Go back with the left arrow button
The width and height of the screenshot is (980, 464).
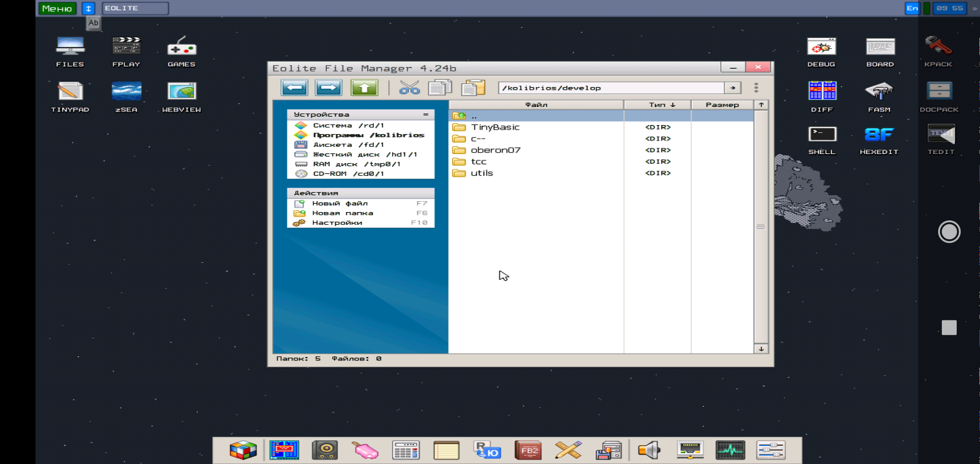click(x=294, y=88)
